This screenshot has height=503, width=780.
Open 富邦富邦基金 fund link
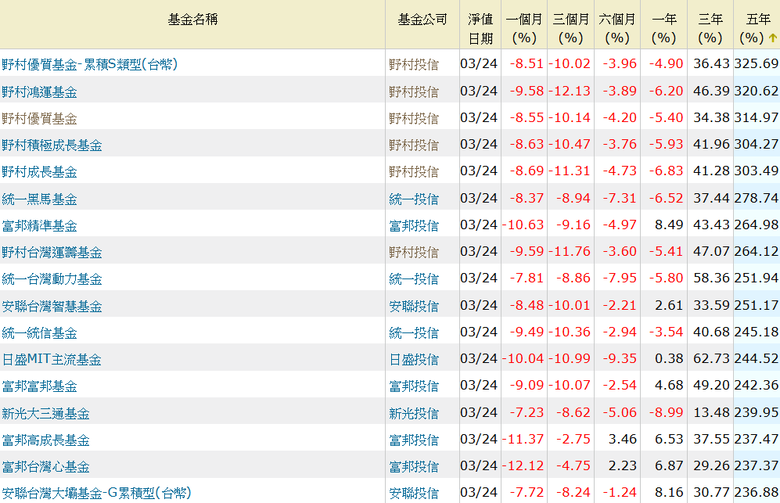coord(39,386)
